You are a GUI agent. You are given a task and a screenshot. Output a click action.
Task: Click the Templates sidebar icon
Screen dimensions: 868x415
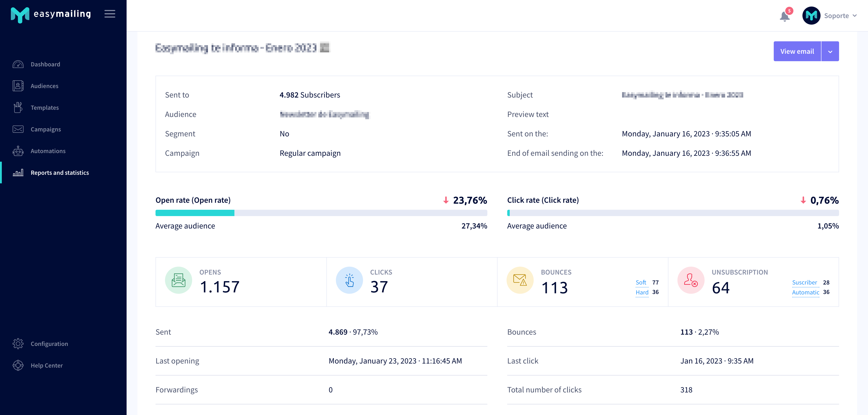tap(18, 107)
